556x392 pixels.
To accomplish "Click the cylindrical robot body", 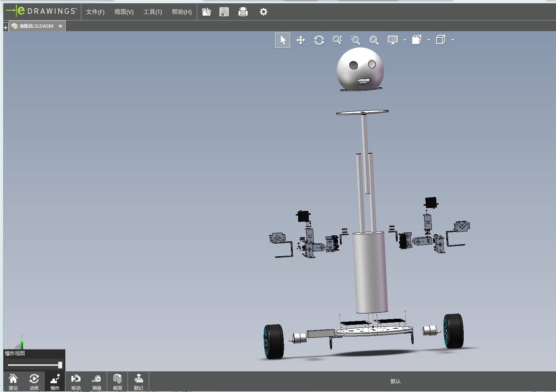I will [370, 272].
